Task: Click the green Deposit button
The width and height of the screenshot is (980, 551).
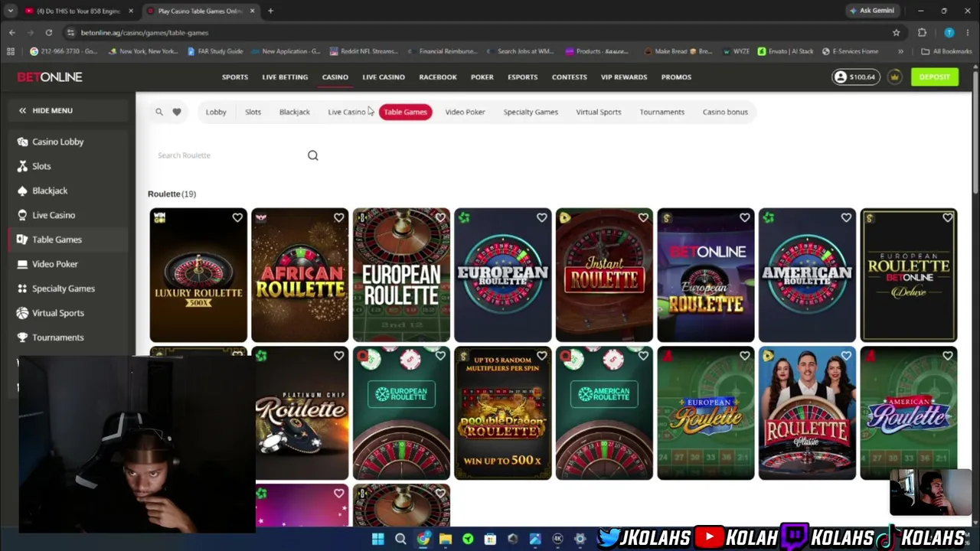Action: pyautogui.click(x=935, y=77)
